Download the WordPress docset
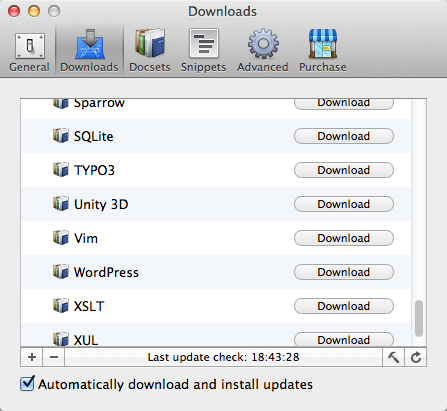The height and width of the screenshot is (411, 447). 344,272
